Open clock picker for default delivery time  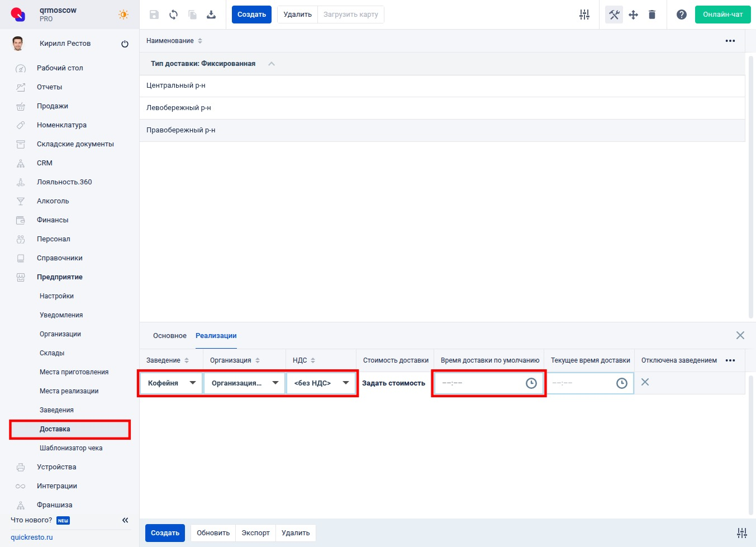531,383
